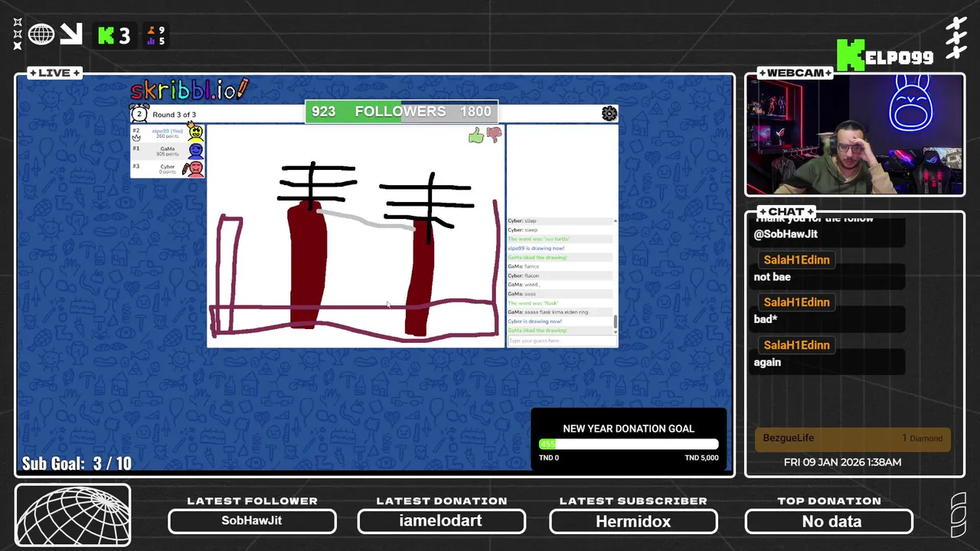Select elpo99's yellow avatar
The image size is (980, 551).
pos(195,133)
